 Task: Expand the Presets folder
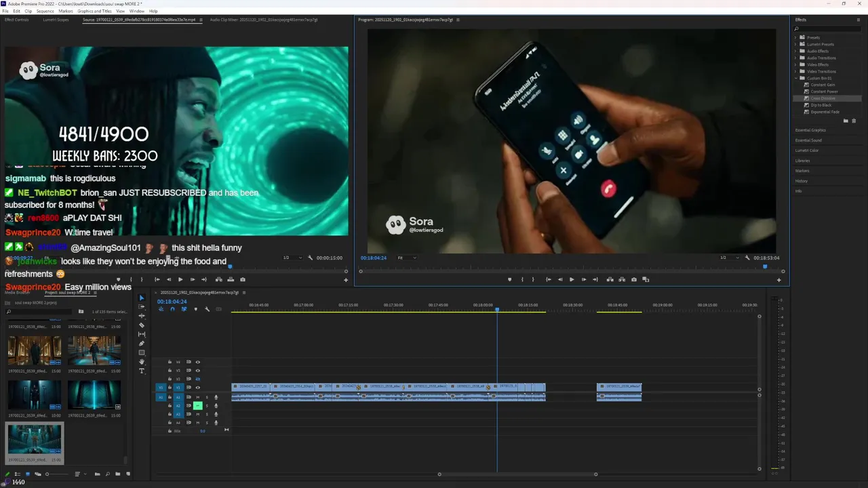pyautogui.click(x=795, y=37)
